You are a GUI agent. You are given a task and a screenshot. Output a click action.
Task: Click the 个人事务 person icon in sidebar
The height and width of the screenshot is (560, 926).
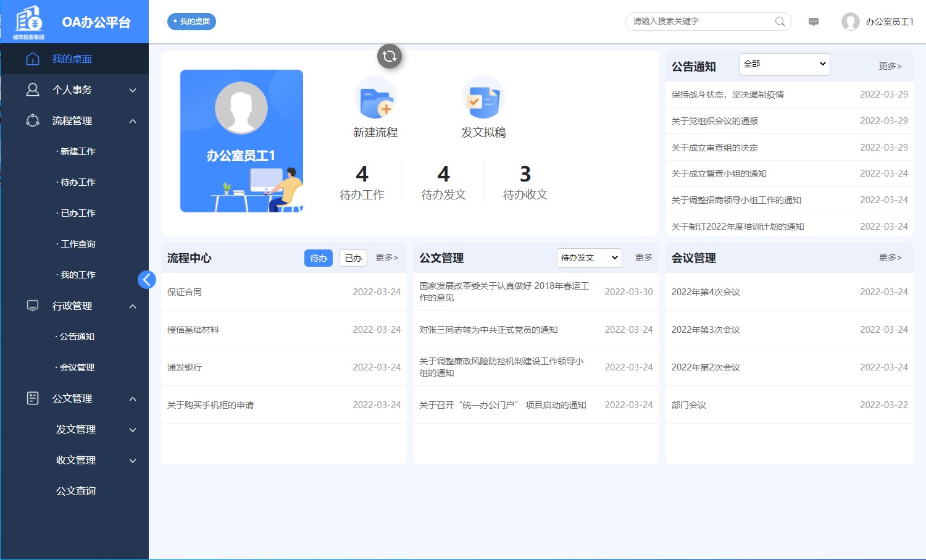[x=32, y=90]
